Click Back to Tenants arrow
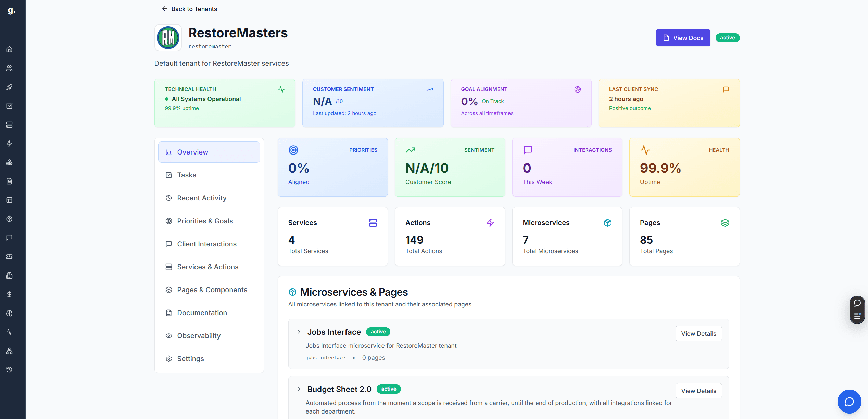 (165, 9)
